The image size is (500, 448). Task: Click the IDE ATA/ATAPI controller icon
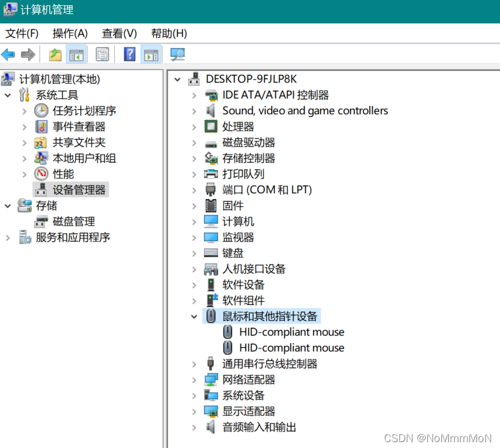(211, 95)
